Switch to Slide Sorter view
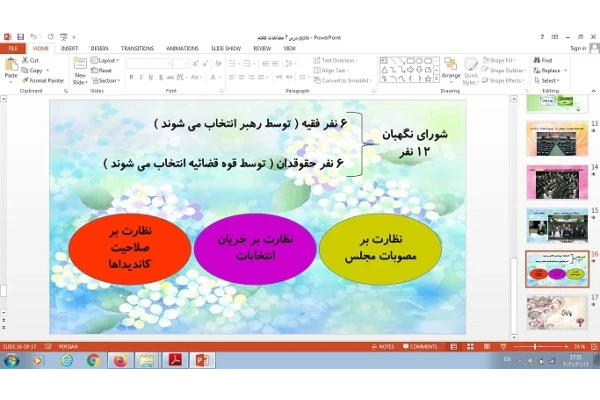This screenshot has height=400, width=600. [470, 346]
